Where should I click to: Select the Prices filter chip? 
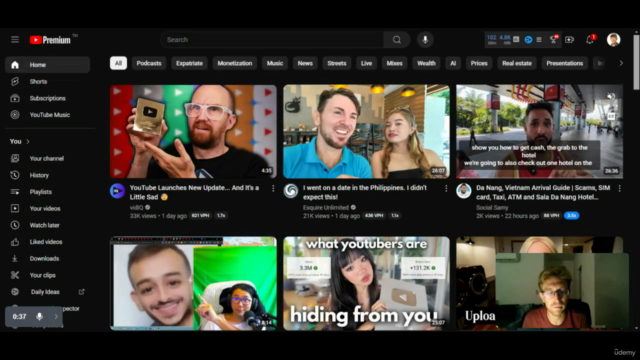pos(479,63)
